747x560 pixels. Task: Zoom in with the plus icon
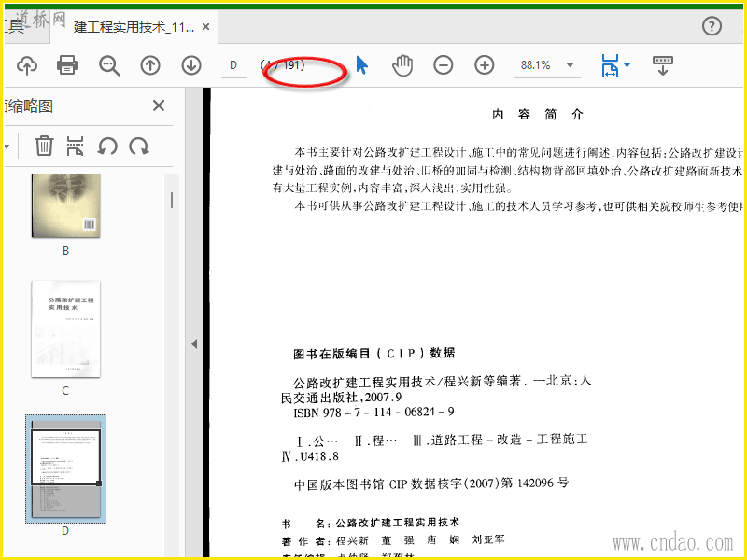click(484, 65)
